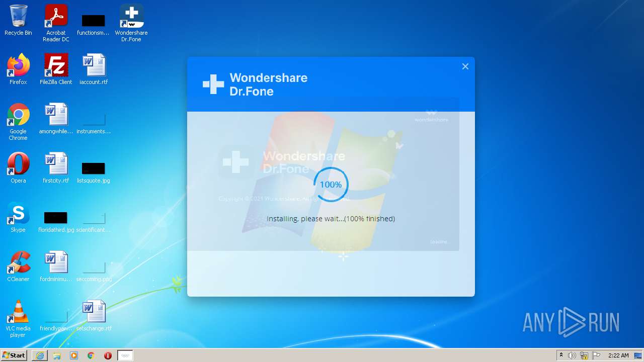Select the floridathird.jpg image file
The width and height of the screenshot is (644, 362).
tap(56, 222)
